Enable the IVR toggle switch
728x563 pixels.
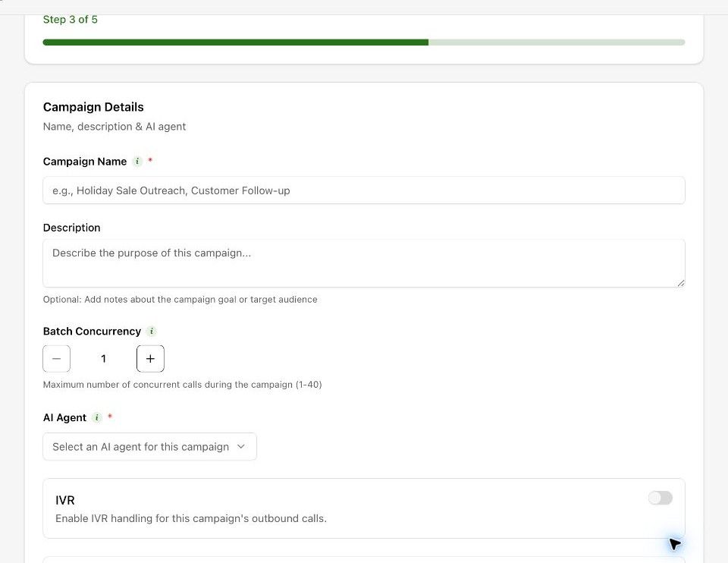coord(661,498)
